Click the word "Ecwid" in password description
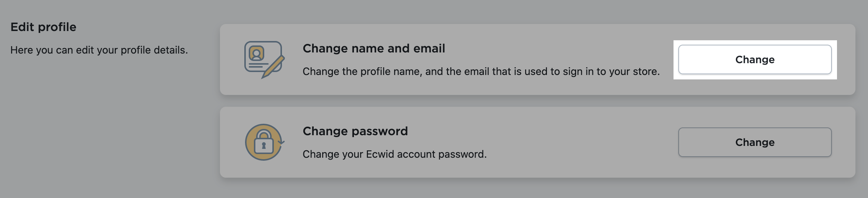The image size is (868, 198). click(x=379, y=154)
